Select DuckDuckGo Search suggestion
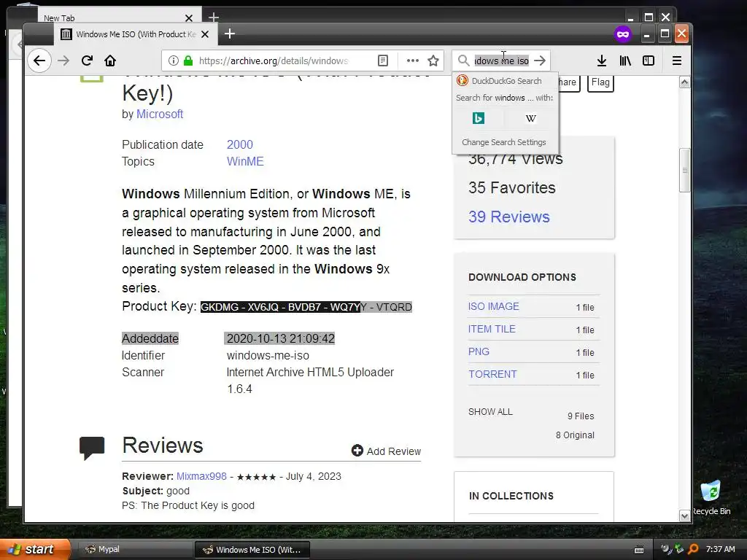 coord(506,80)
